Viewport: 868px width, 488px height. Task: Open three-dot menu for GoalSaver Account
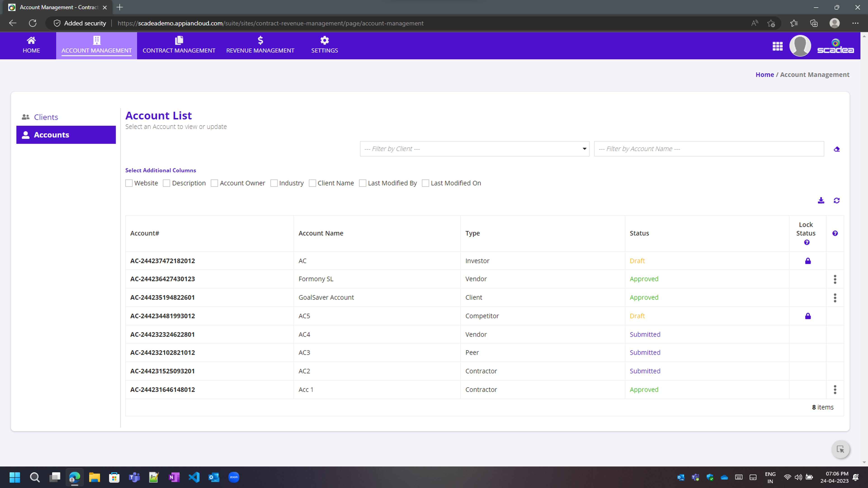pos(835,298)
